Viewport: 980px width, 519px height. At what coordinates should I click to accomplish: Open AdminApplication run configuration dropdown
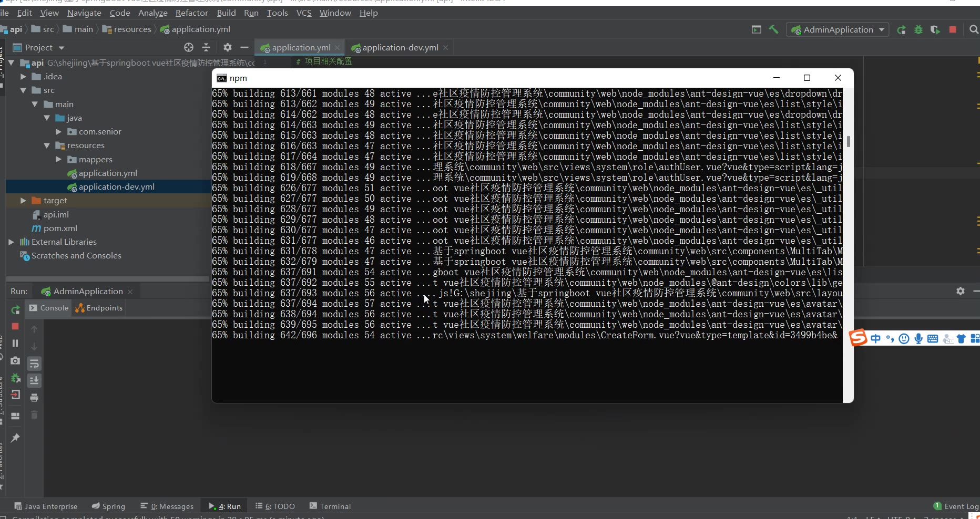point(838,30)
